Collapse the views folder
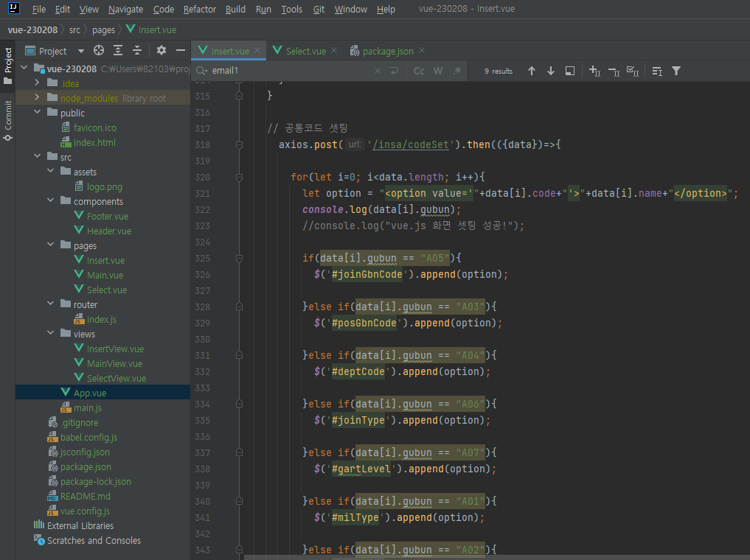Screen dimensions: 750x560 point(50,334)
